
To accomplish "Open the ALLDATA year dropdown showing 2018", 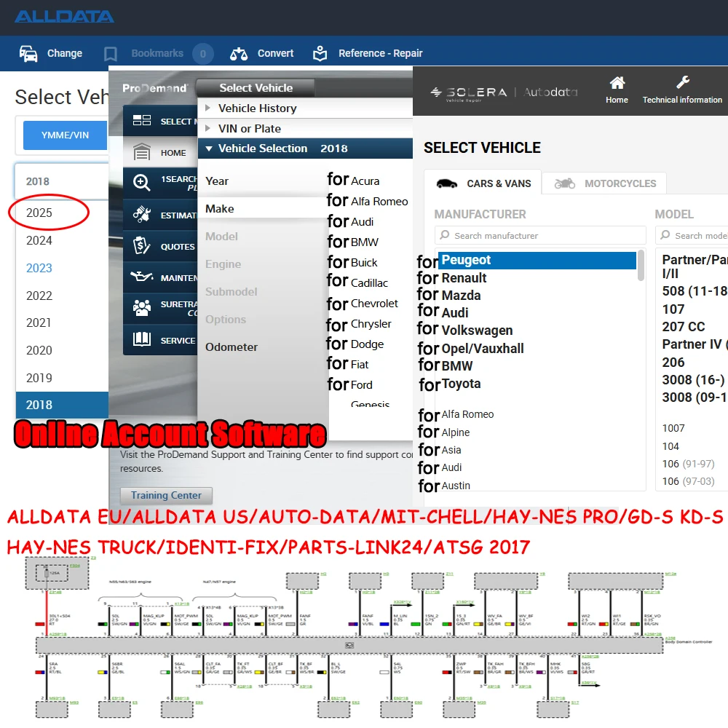I will pyautogui.click(x=62, y=181).
